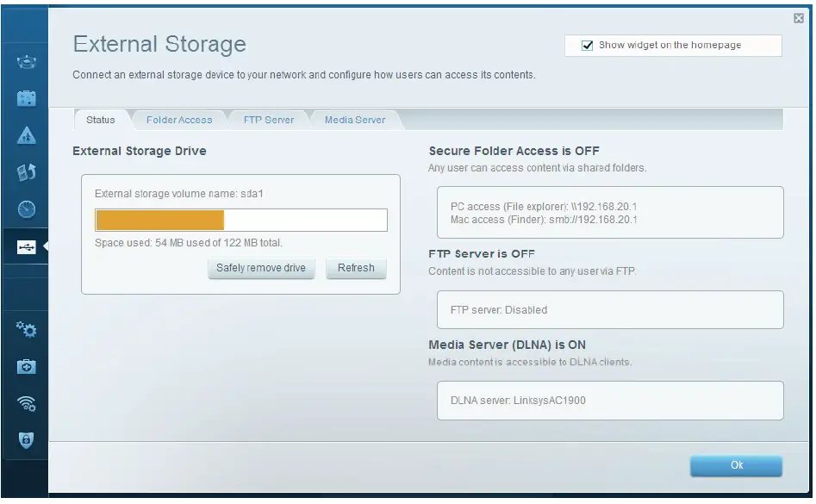Viewport: 816px width, 504px height.
Task: Open the Speed Test gauge icon
Action: [26, 209]
